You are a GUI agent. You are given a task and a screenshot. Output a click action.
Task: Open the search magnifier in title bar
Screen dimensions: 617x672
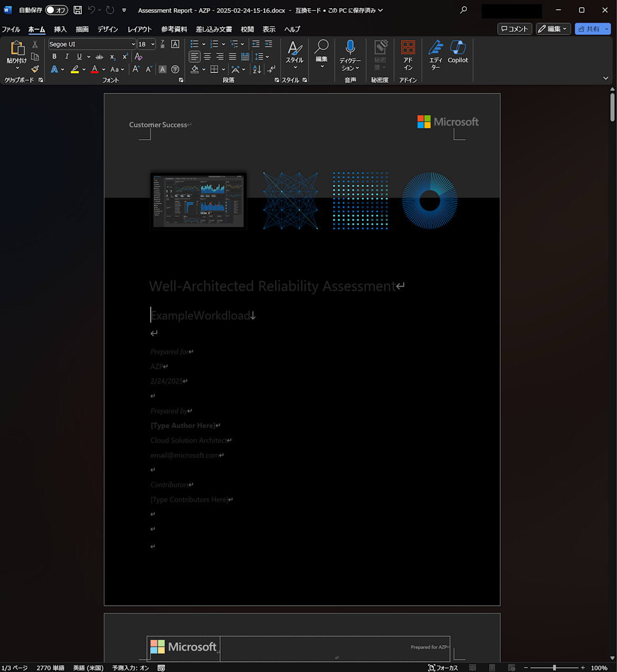(x=463, y=10)
